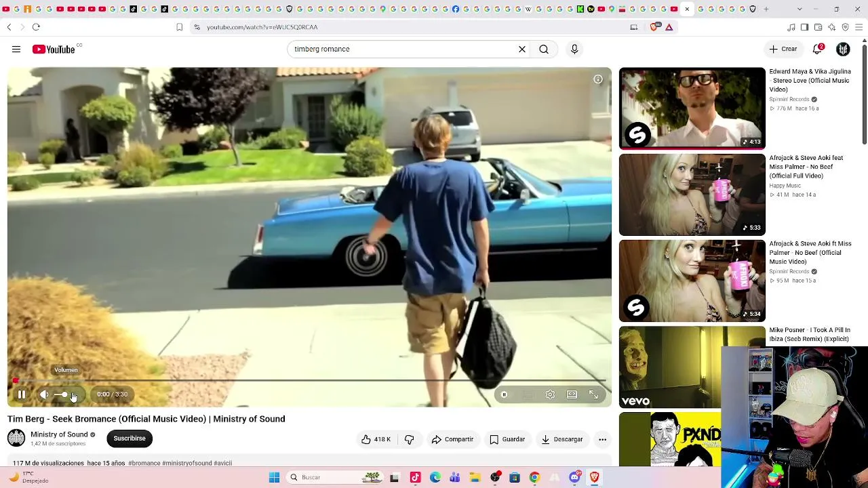Open the YouTube account avatar menu
The height and width of the screenshot is (488, 868).
(x=843, y=49)
